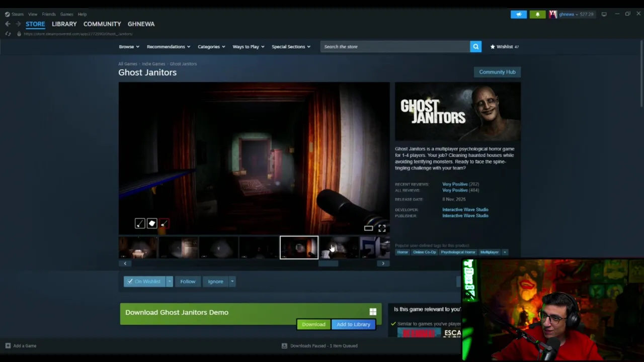Select the Psychological Horror tag
This screenshot has height=362, width=644.
click(x=458, y=252)
